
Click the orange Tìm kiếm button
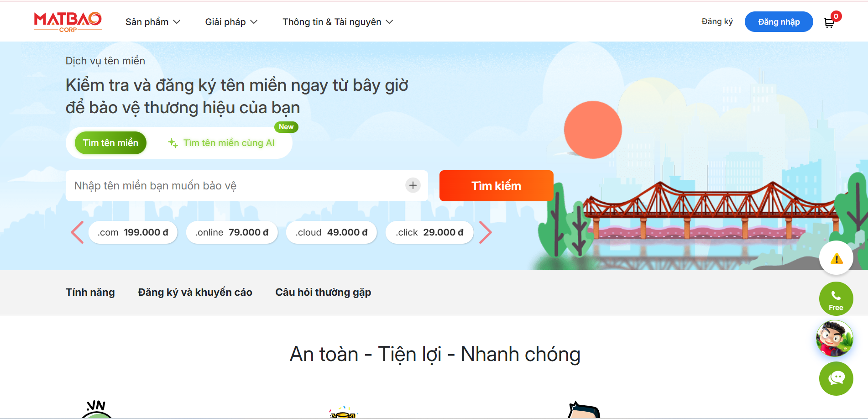pos(496,186)
